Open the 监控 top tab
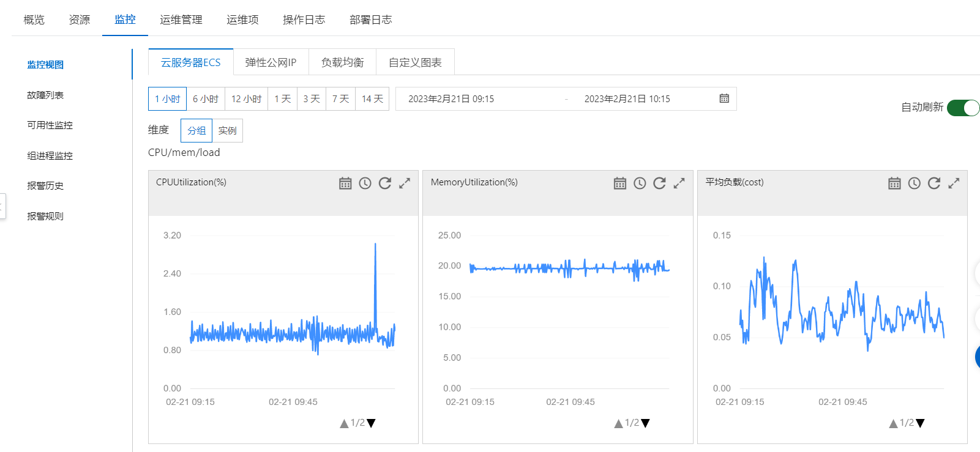 pyautogui.click(x=125, y=20)
